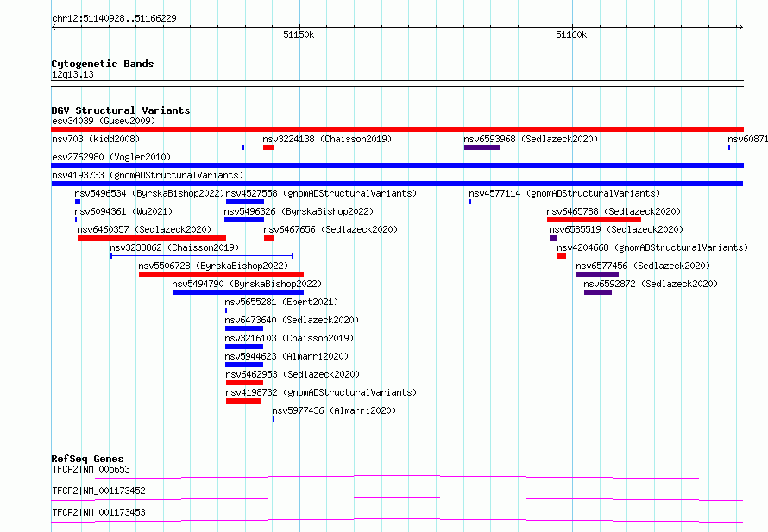Select nsv6585519 (Sedlazeck2020) label
Viewport: 768px width, 532px height.
click(615, 229)
